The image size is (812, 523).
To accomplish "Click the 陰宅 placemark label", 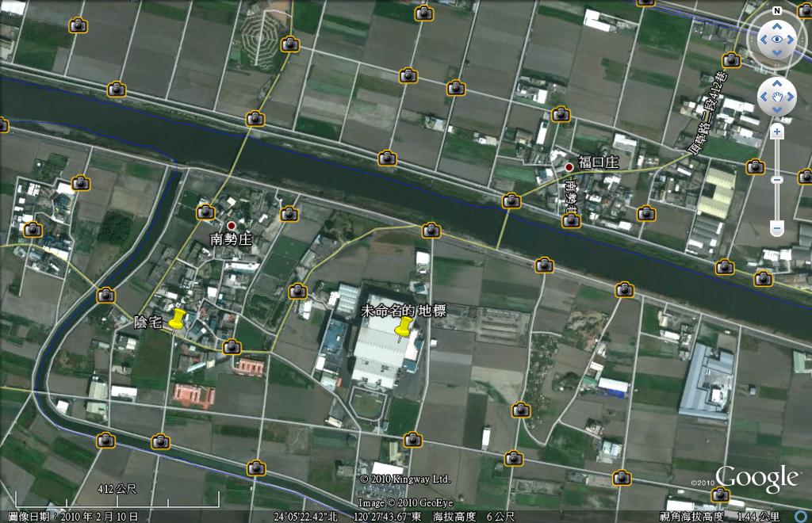I will (148, 322).
